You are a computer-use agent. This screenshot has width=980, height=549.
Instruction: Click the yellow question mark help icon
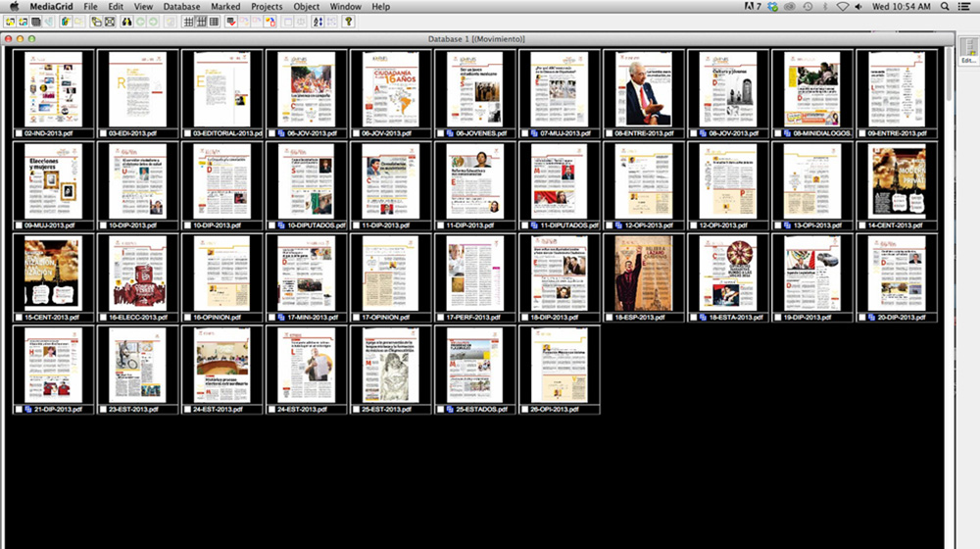click(347, 22)
